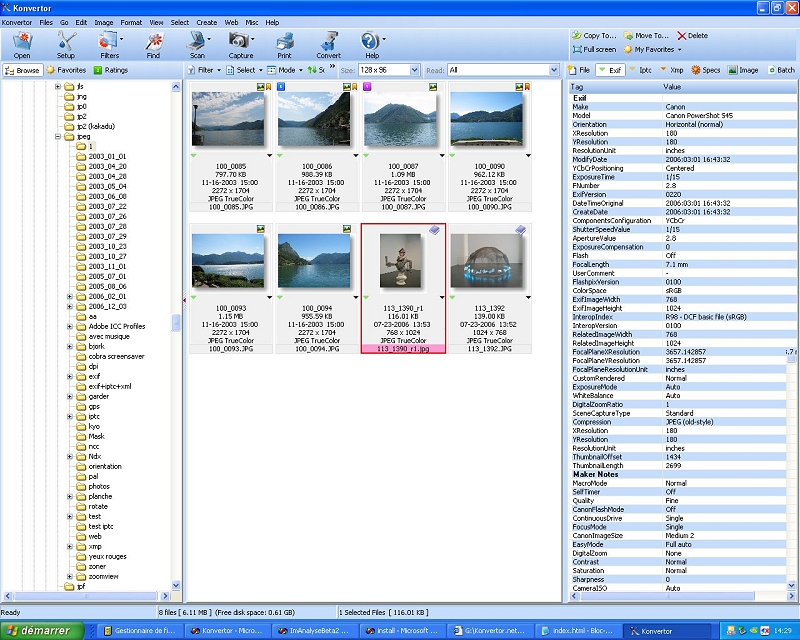Open the Image menu
Screen dimensions: 800x640
click(x=103, y=21)
